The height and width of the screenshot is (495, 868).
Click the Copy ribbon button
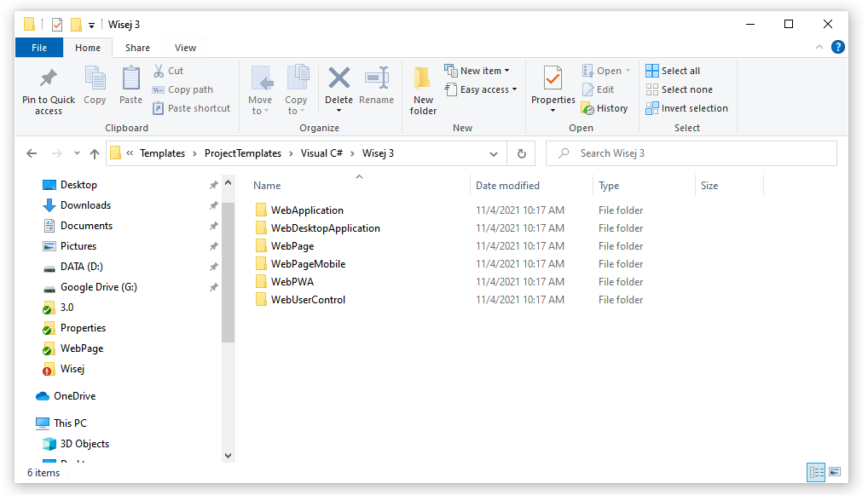tap(95, 84)
